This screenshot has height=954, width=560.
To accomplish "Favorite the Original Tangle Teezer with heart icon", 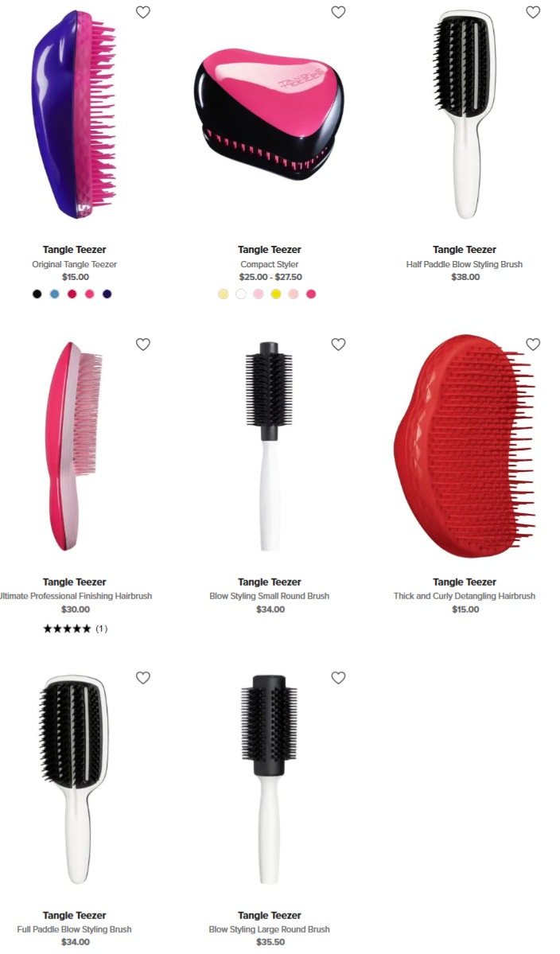I will [x=143, y=12].
